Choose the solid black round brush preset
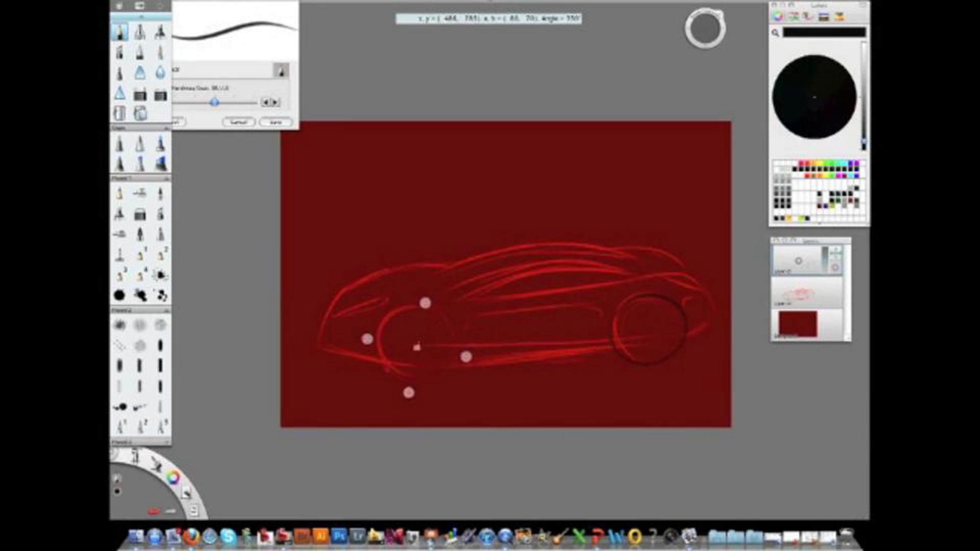Image resolution: width=980 pixels, height=551 pixels. [x=119, y=295]
